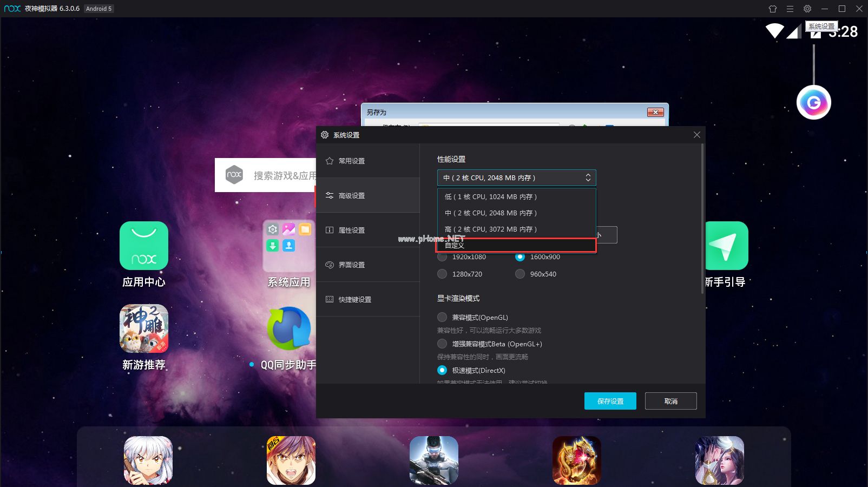
Task: Click the 夜神模拟器 6.3.0.6 title text
Action: click(x=52, y=9)
